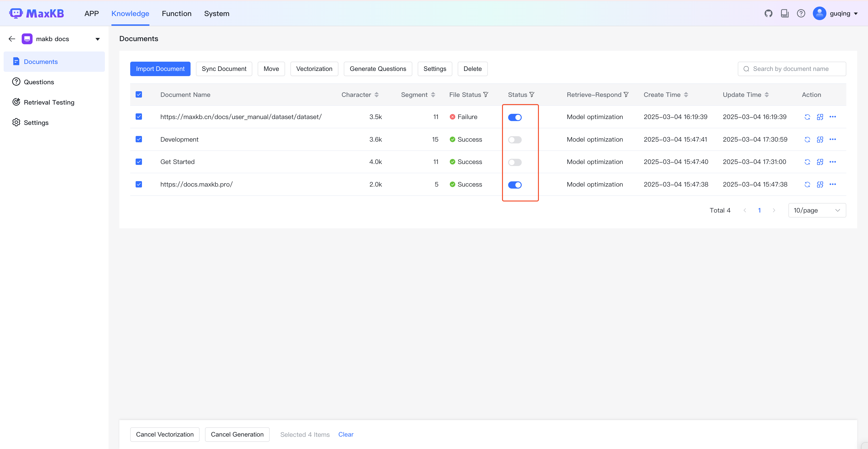This screenshot has width=868, height=449.
Task: Click the makb docs knowledge base icon
Action: click(27, 39)
